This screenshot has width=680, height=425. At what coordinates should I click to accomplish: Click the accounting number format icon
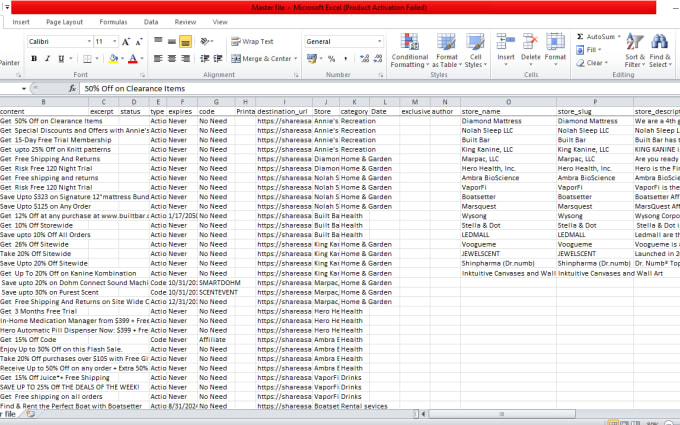point(311,59)
